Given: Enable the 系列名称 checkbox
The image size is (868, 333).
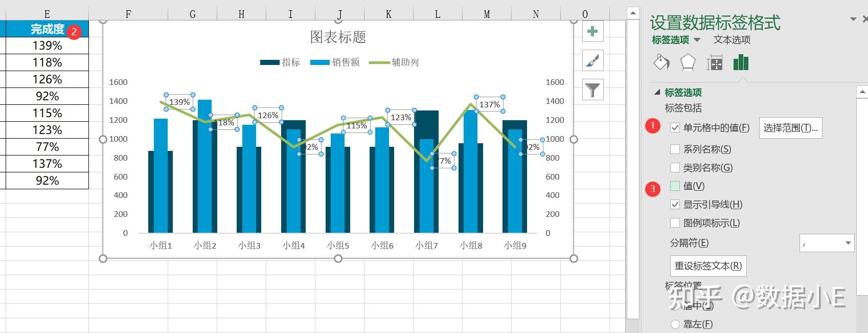Looking at the screenshot, I should click(x=675, y=149).
